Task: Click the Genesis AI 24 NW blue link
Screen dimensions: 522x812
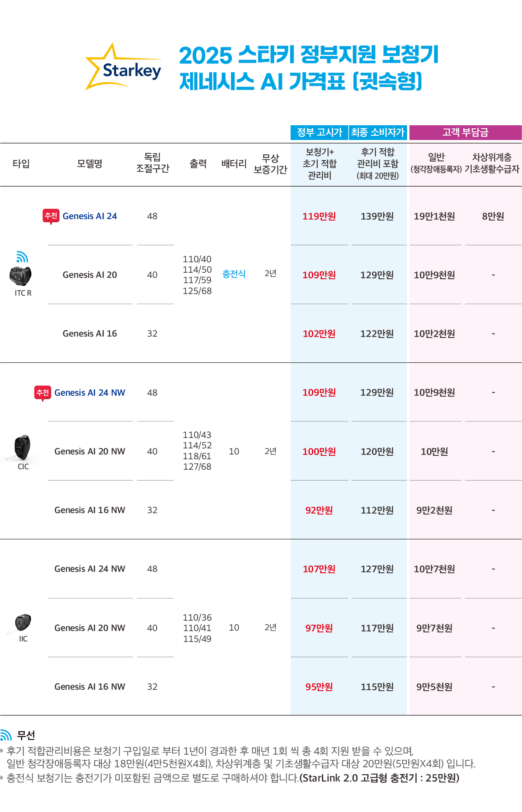Action: 90,393
